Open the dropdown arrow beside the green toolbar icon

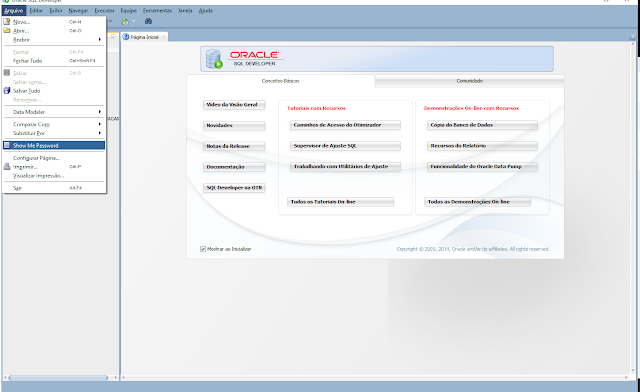(133, 21)
